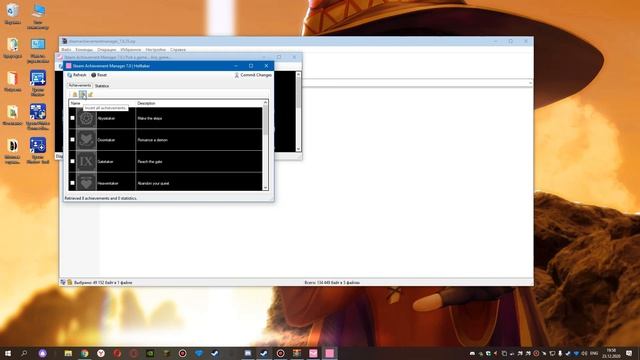Click the Abysstaker achievement image
The height and width of the screenshot is (360, 640).
click(86, 118)
